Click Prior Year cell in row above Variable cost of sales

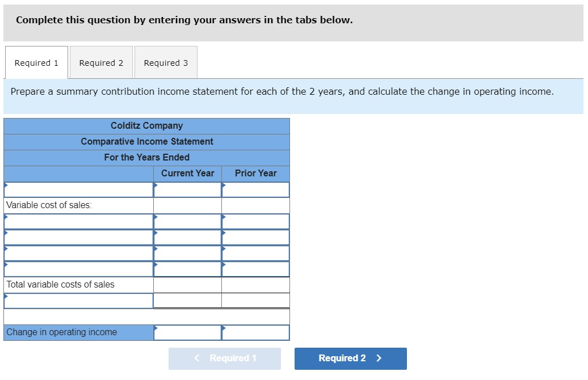(x=255, y=189)
